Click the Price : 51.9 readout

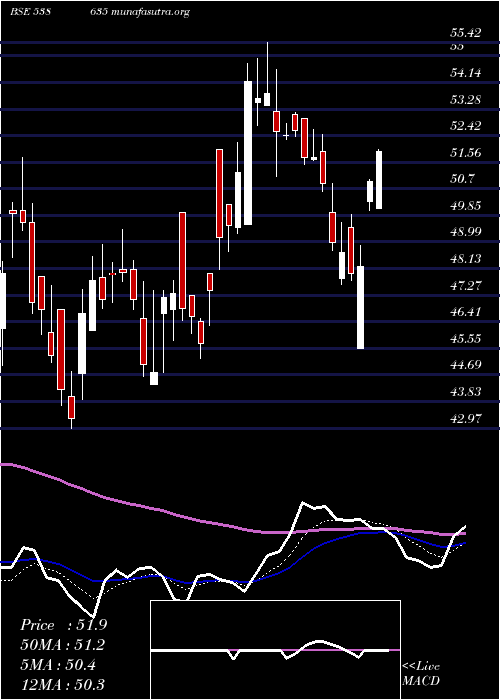coord(63,625)
